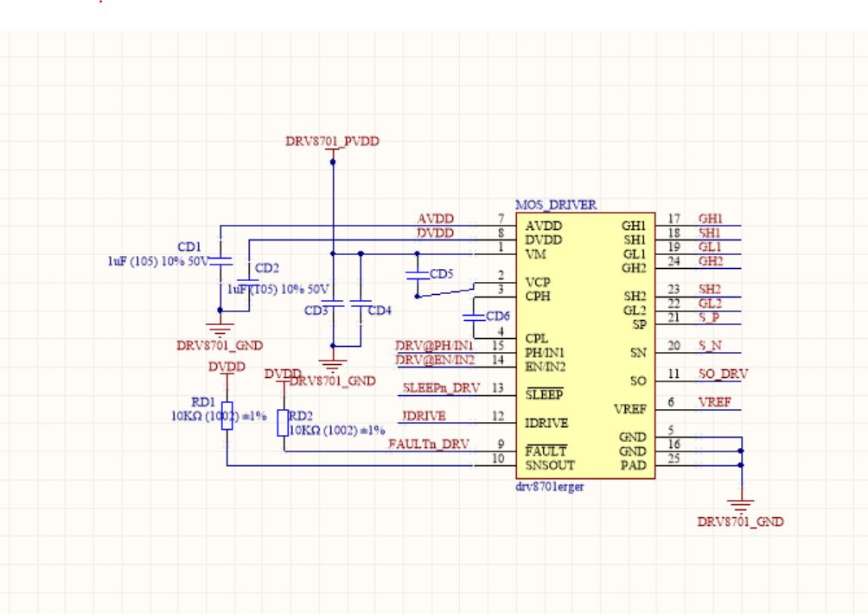Image resolution: width=868 pixels, height=614 pixels.
Task: Click the CD5 designator text
Action: (x=442, y=273)
